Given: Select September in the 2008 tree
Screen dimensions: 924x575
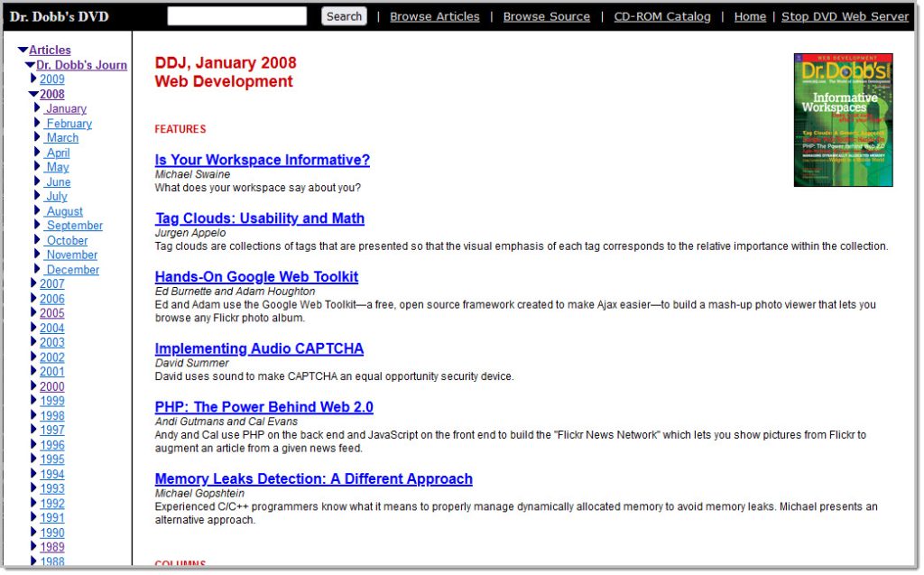Looking at the screenshot, I should pyautogui.click(x=74, y=226).
